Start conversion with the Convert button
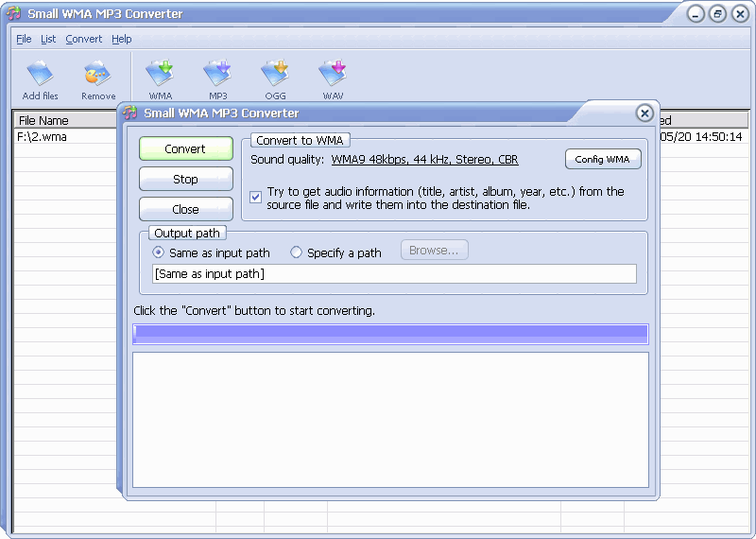Viewport: 756px width, 539px height. coord(185,148)
